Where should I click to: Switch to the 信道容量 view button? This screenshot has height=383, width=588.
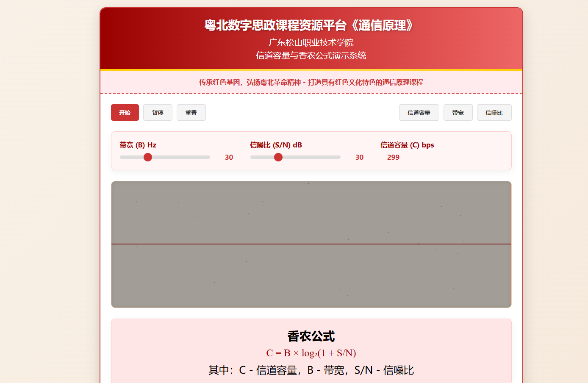419,113
